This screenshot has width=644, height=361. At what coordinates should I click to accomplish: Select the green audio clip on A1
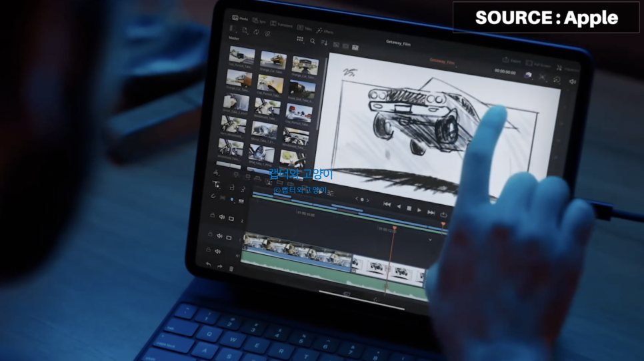tap(333, 275)
